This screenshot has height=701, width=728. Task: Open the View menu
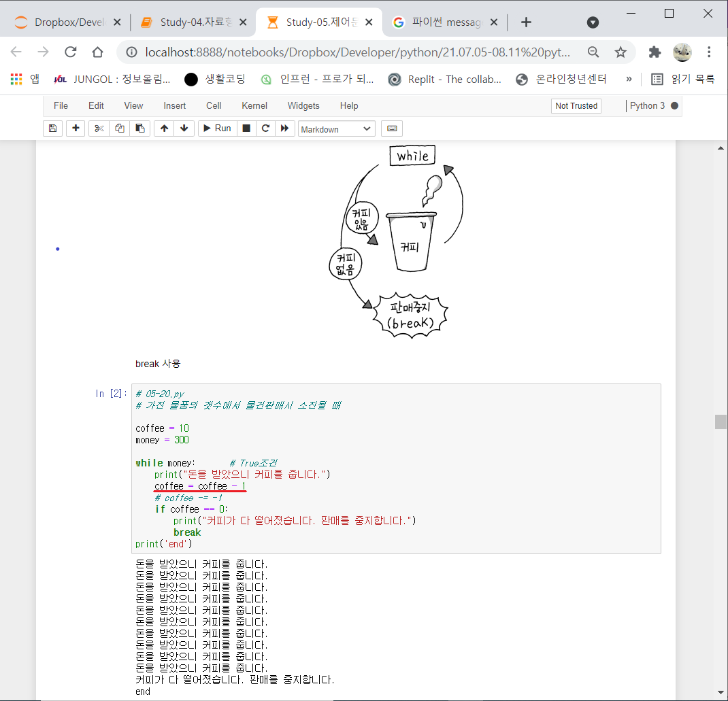(133, 106)
